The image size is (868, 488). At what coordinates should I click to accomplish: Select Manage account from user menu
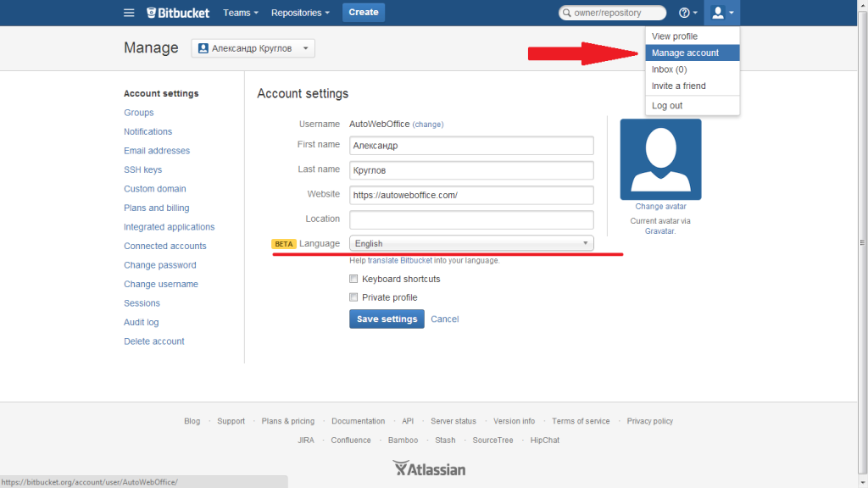pyautogui.click(x=692, y=53)
